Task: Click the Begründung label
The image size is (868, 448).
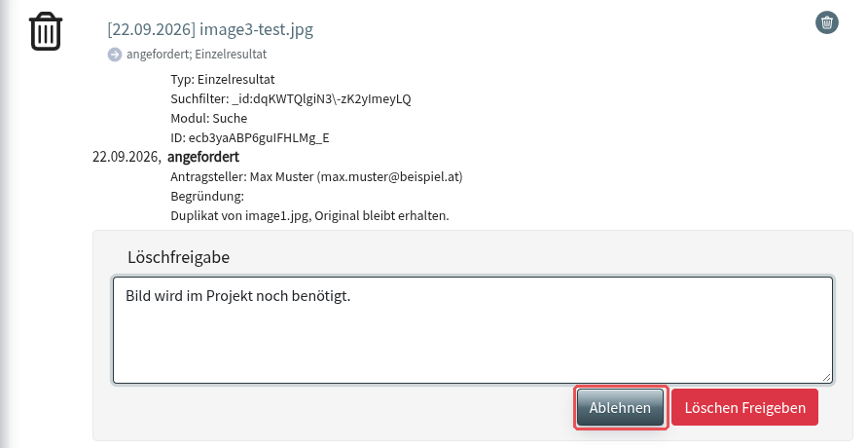Action: tap(207, 197)
